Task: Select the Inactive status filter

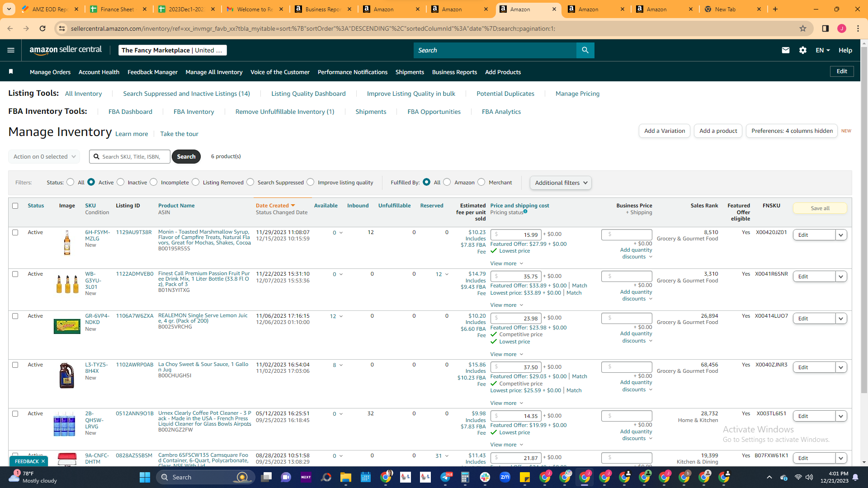Action: (120, 182)
